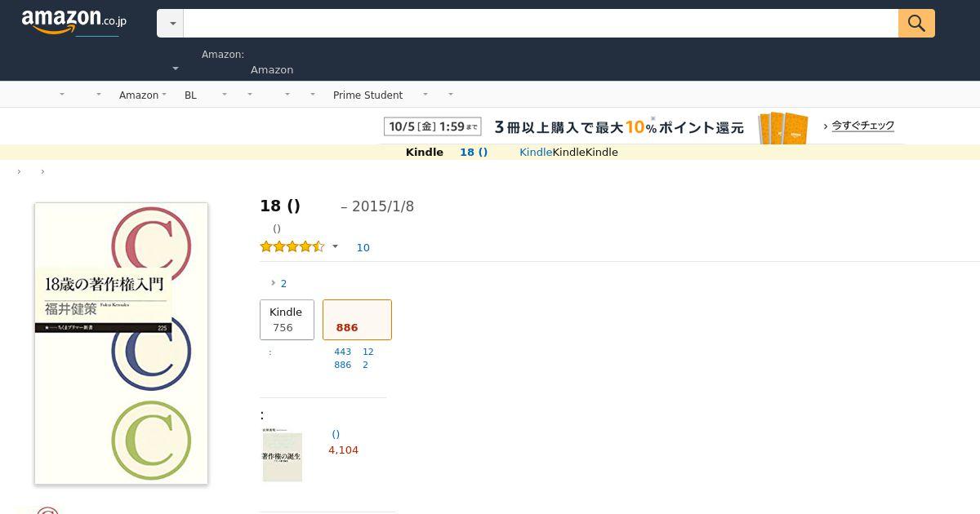
Task: Expand the dropdown arrow beside "Prime Student"
Action: pyautogui.click(x=424, y=95)
